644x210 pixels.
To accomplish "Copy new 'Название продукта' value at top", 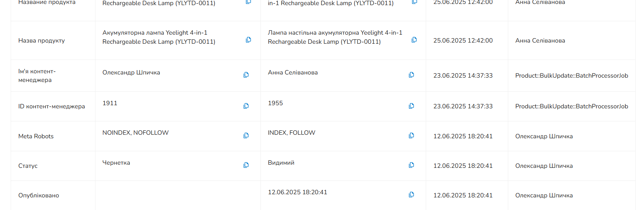I will (414, 2).
